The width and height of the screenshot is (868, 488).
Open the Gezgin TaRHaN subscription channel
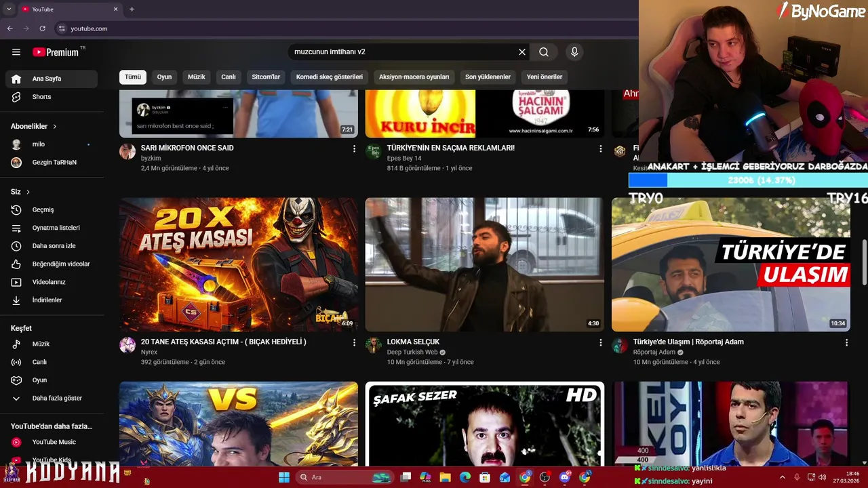click(52, 163)
